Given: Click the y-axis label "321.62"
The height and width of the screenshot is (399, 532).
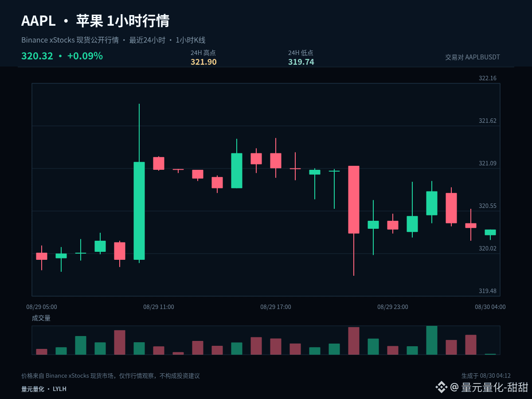Looking at the screenshot, I should click(x=488, y=121).
